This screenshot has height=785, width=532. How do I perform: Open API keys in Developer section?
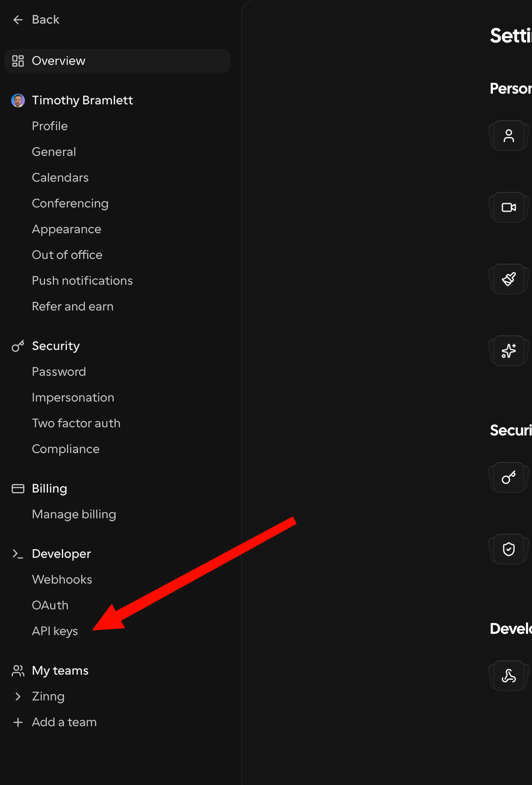[55, 631]
